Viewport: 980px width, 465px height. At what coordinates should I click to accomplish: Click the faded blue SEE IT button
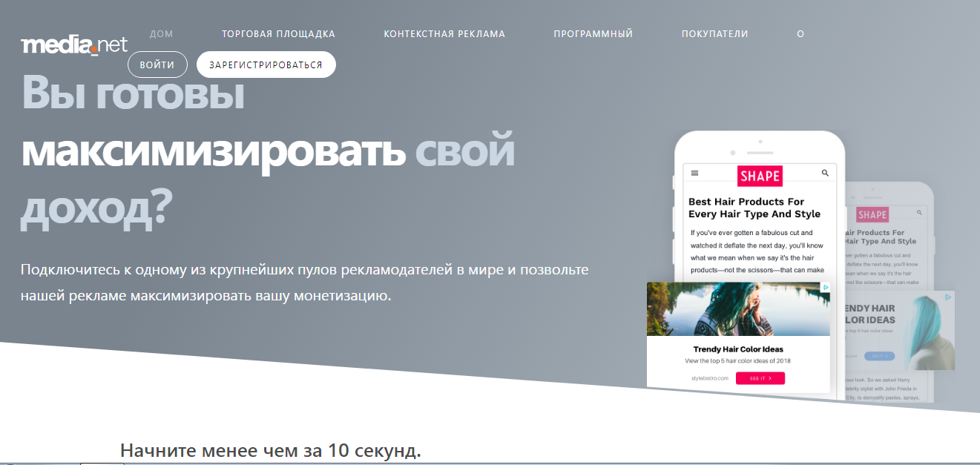point(879,356)
